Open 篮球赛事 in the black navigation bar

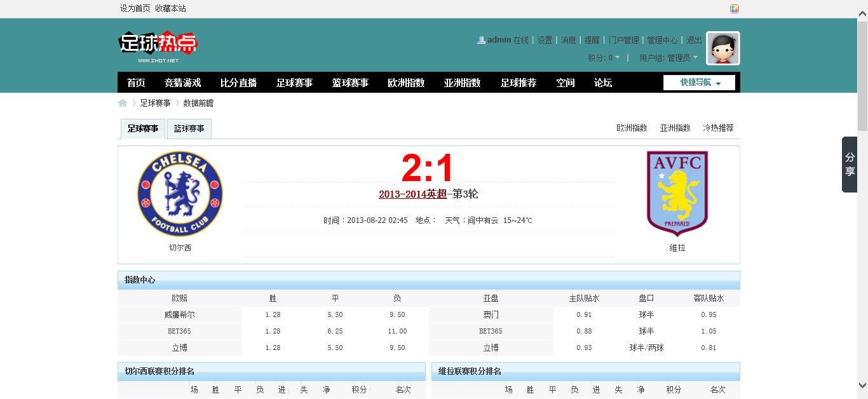coord(350,83)
